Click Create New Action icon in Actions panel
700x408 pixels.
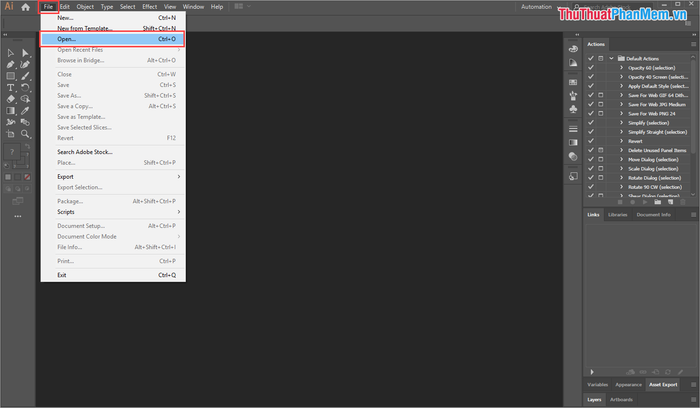pyautogui.click(x=670, y=202)
